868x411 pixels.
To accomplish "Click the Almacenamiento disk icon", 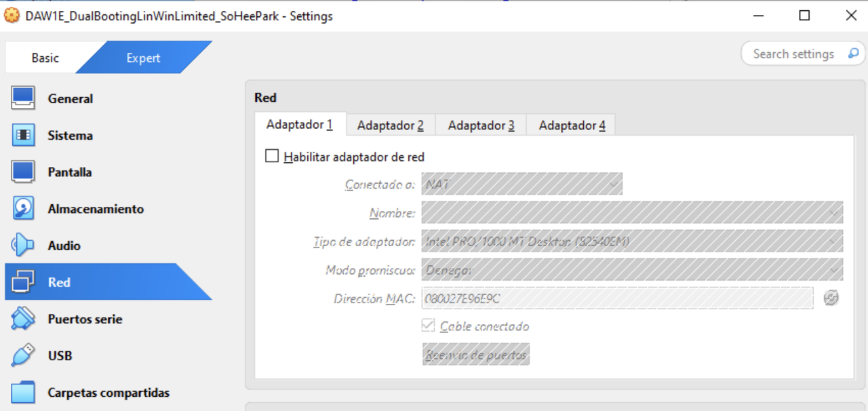I will coord(23,208).
